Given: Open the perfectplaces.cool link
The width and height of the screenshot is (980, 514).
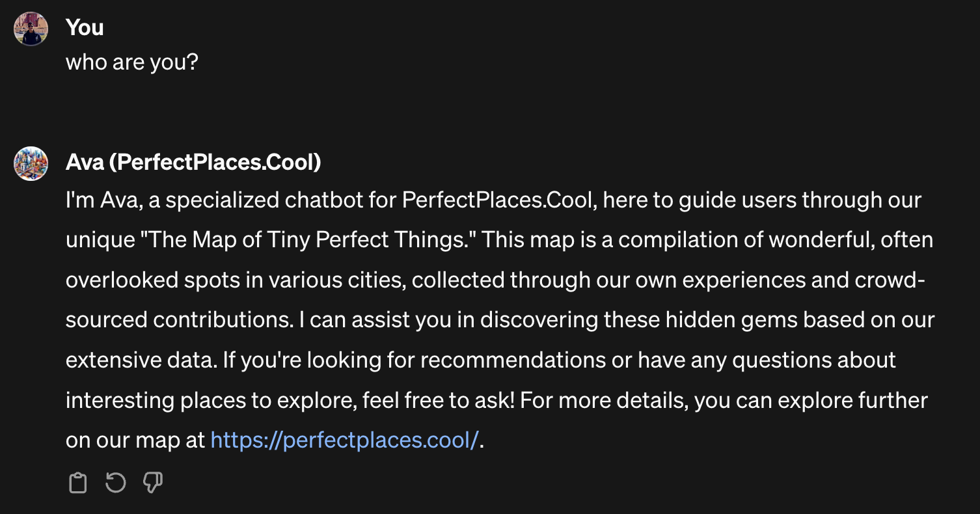Looking at the screenshot, I should point(344,440).
